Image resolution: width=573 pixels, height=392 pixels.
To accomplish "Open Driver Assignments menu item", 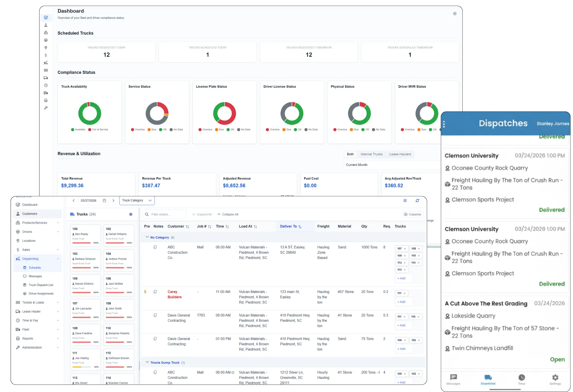I will coord(41,294).
